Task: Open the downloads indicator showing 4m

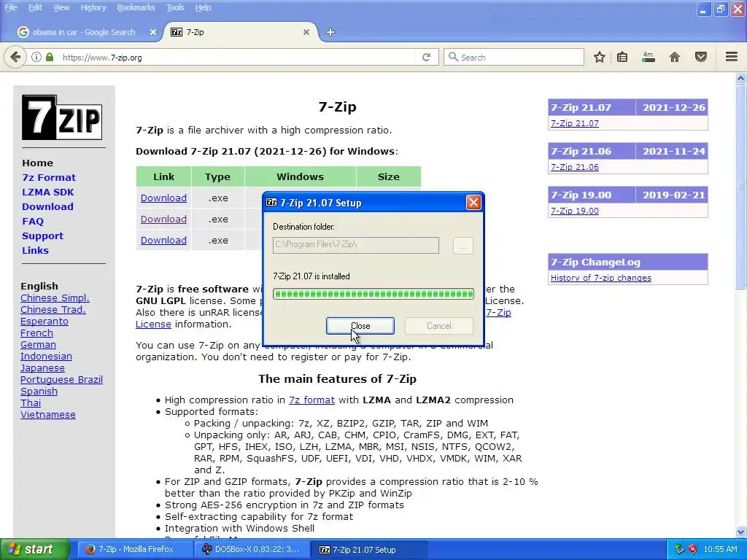Action: [649, 57]
